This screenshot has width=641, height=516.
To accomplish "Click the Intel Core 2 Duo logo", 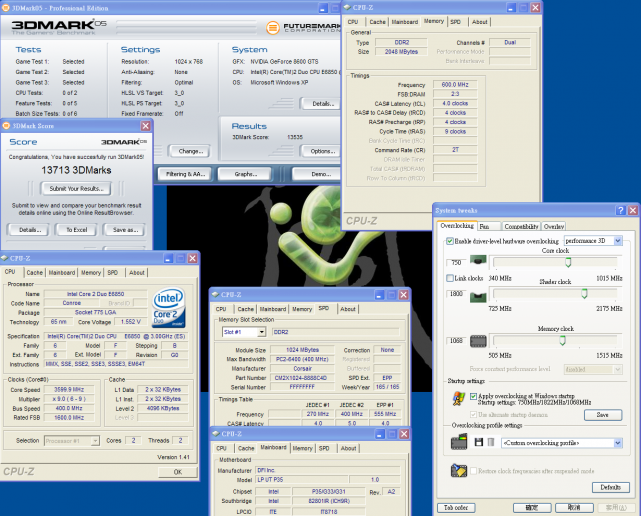I will pos(169,308).
